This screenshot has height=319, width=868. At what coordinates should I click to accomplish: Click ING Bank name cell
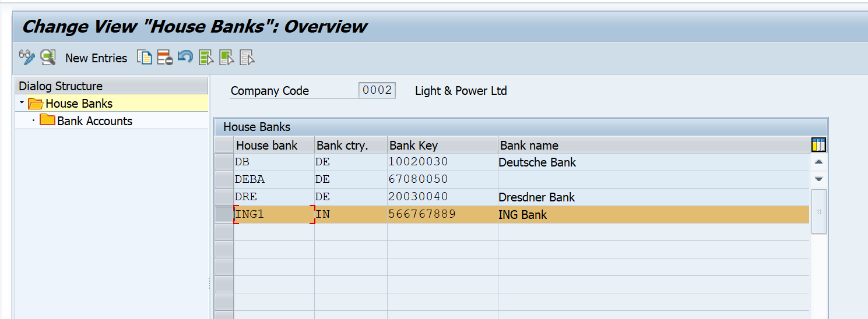tap(653, 214)
